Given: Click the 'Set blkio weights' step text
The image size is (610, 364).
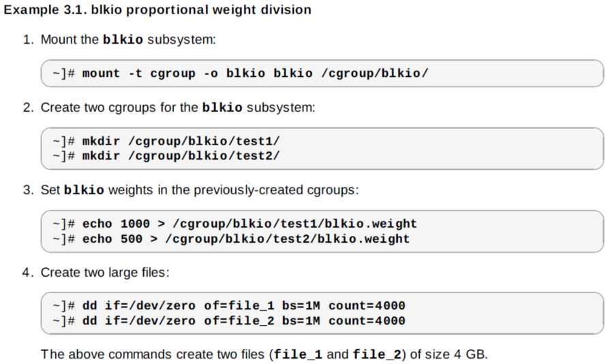Looking at the screenshot, I should [x=199, y=190].
